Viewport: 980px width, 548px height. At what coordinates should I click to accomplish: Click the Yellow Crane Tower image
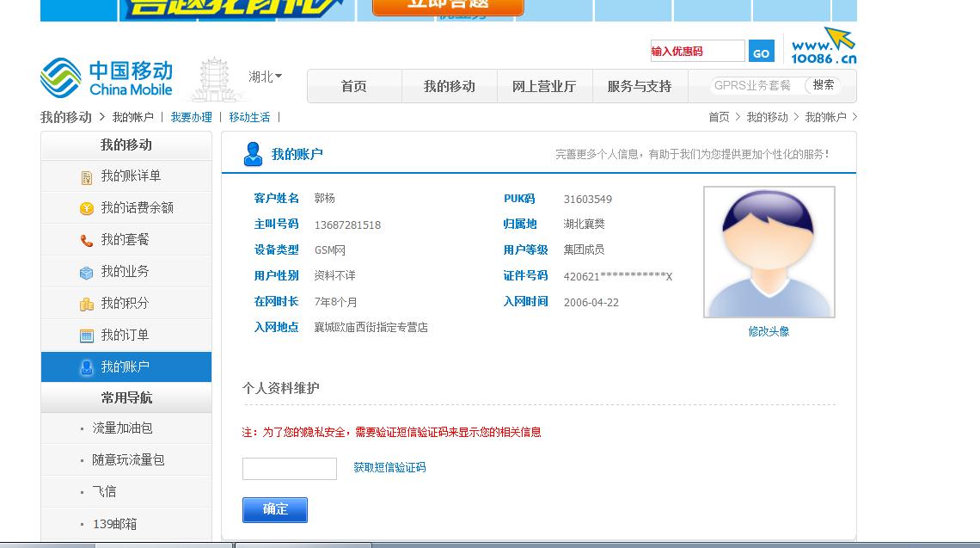coord(214,79)
